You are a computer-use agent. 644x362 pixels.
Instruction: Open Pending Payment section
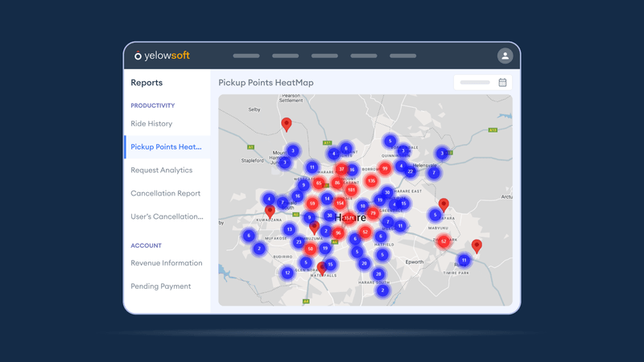coord(160,286)
